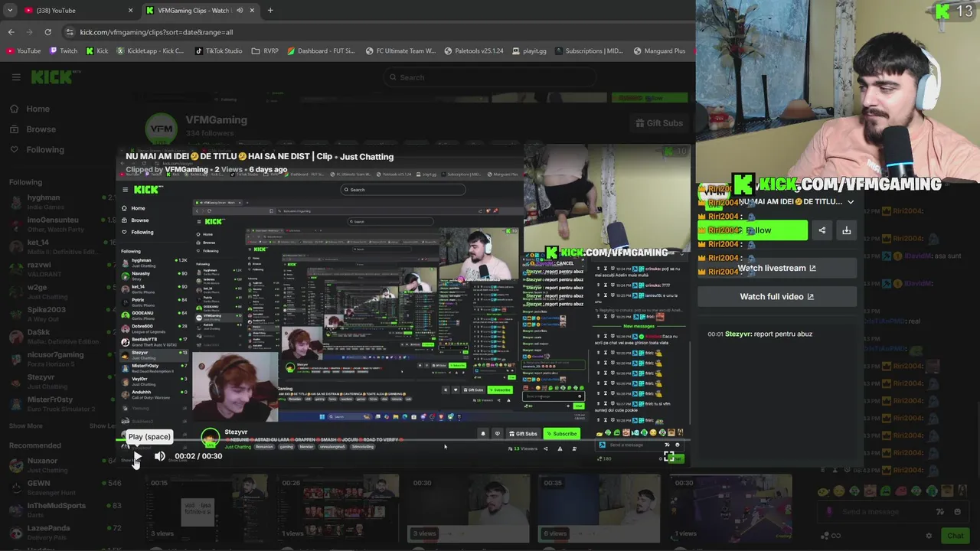Open Following in Kick sidebar
Image resolution: width=980 pixels, height=551 pixels.
[38, 150]
